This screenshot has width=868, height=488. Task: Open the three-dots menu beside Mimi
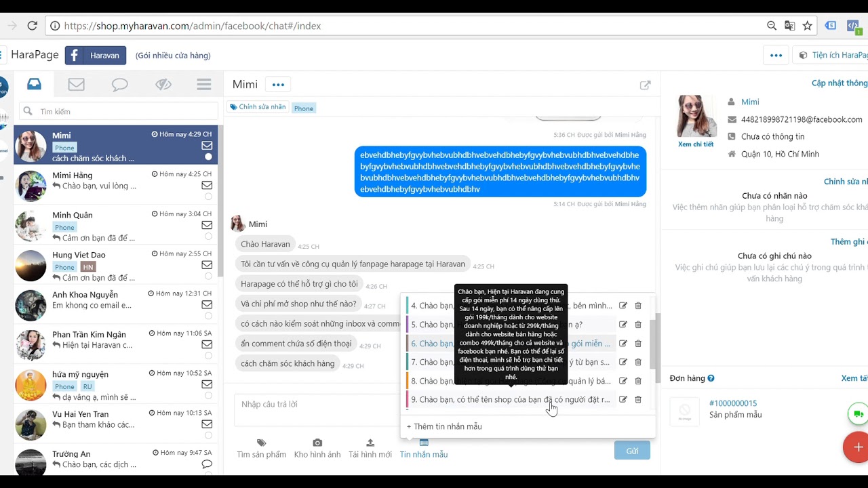277,85
